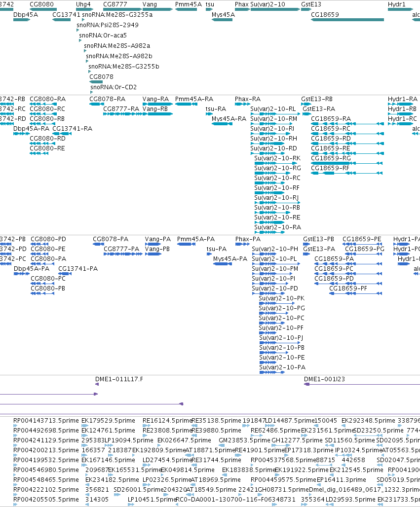Select snoRNA:Or-CD2 feature label

pyautogui.click(x=114, y=87)
